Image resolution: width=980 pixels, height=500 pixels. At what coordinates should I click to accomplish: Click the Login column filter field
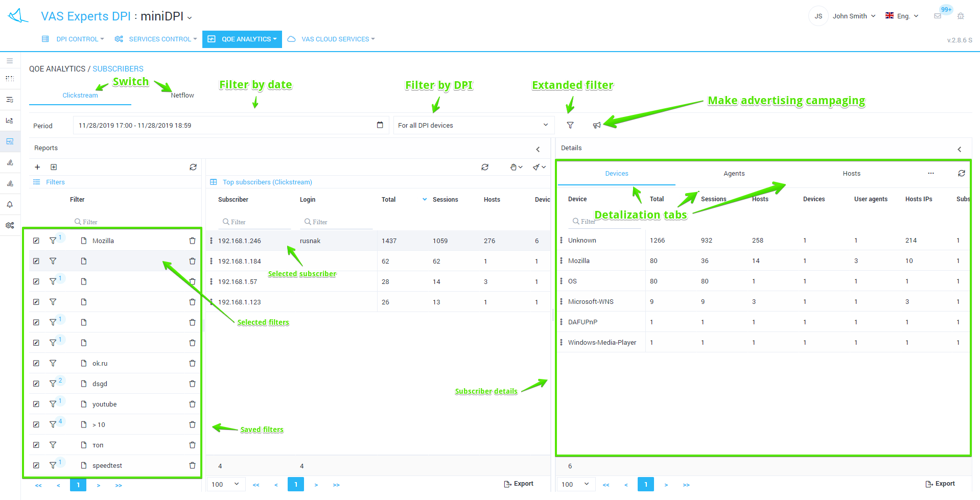tap(336, 222)
